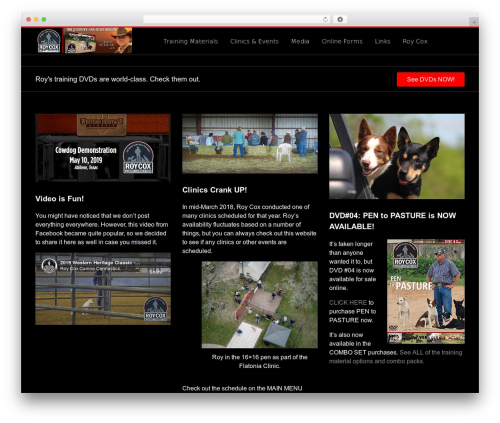Viewport: 500px width, 423px height.
Task: Play the 2019 Western Heritage Classic video
Action: click(103, 289)
